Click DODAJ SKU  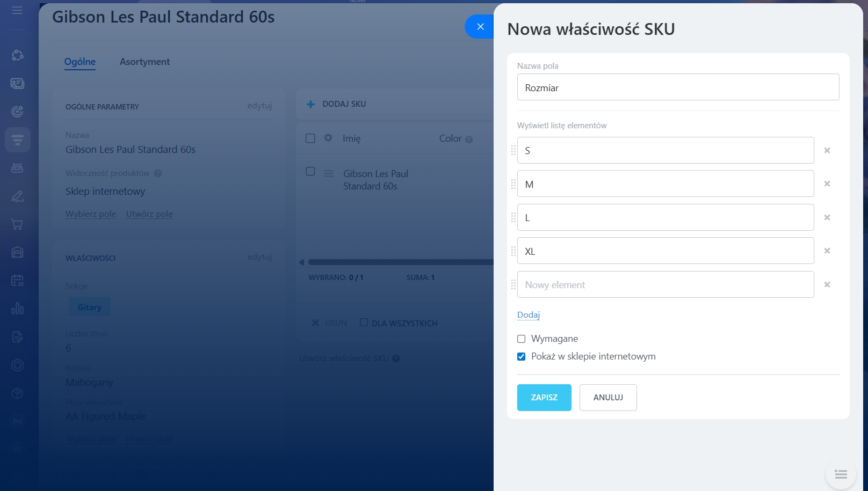pyautogui.click(x=344, y=104)
